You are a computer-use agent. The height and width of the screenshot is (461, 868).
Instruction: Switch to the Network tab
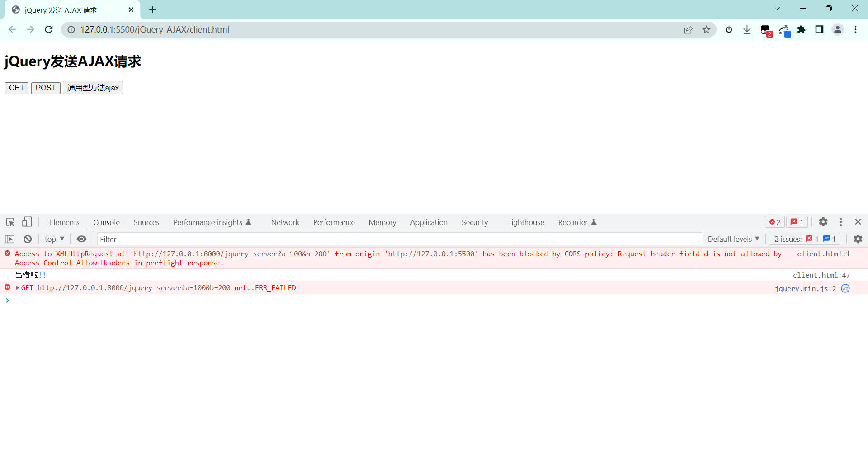[285, 222]
